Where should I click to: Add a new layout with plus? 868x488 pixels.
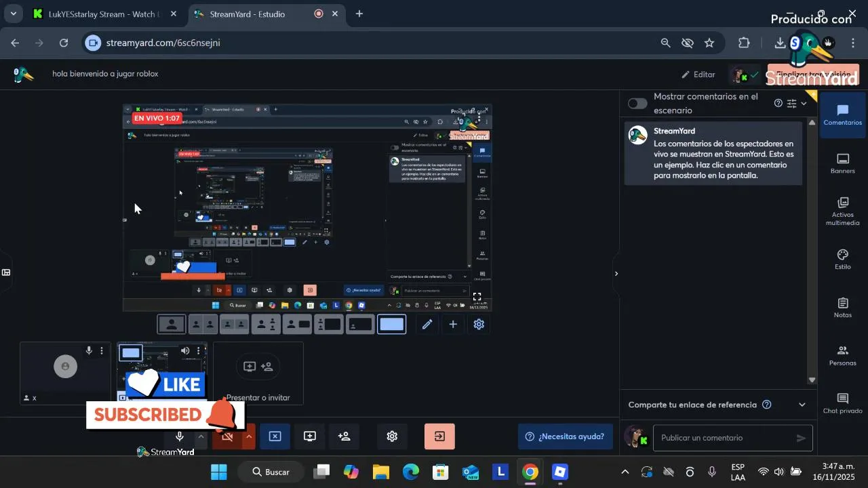(453, 324)
